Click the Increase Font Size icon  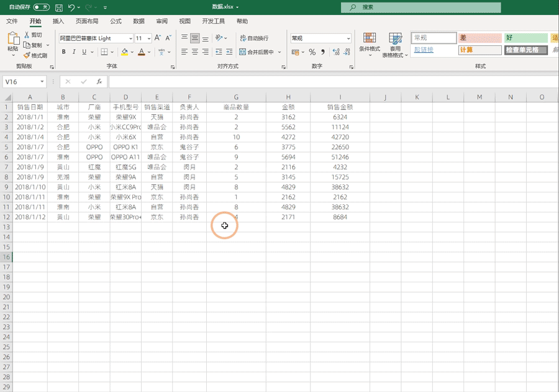point(158,38)
